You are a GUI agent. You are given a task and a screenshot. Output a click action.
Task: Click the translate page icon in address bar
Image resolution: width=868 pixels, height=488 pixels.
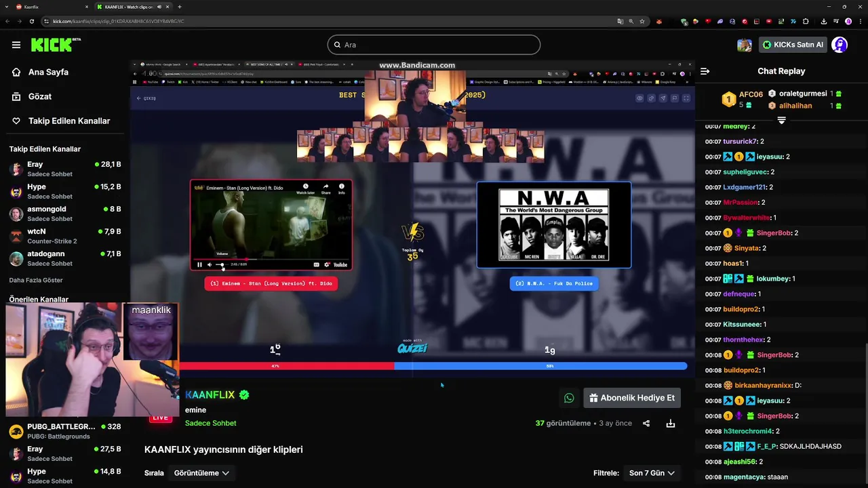[x=620, y=21]
